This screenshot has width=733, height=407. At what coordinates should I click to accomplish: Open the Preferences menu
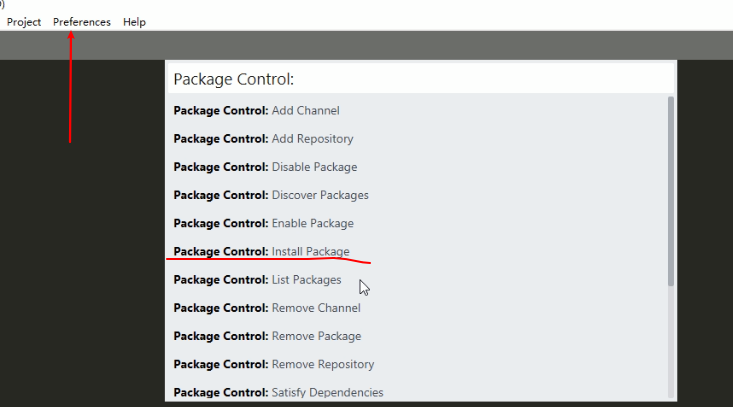tap(82, 22)
